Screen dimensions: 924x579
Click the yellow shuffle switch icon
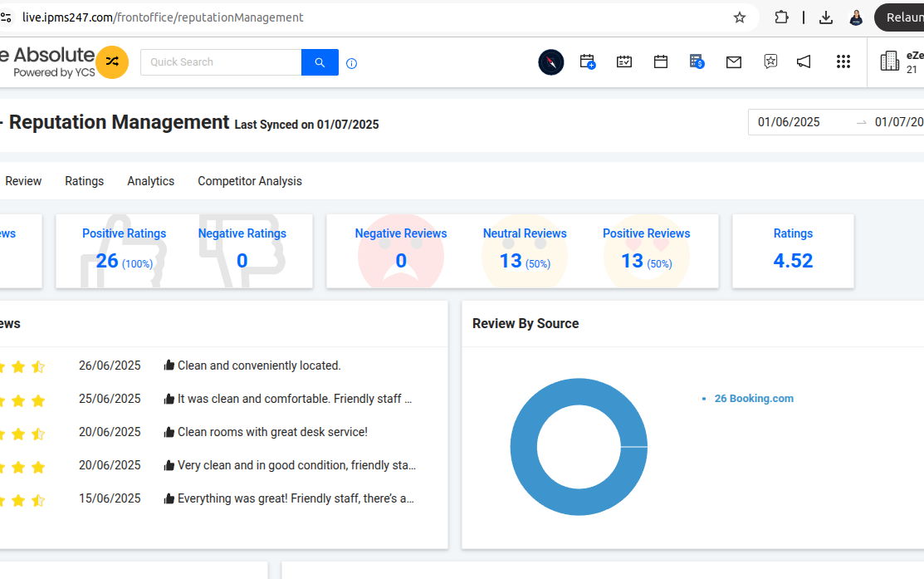tap(112, 62)
